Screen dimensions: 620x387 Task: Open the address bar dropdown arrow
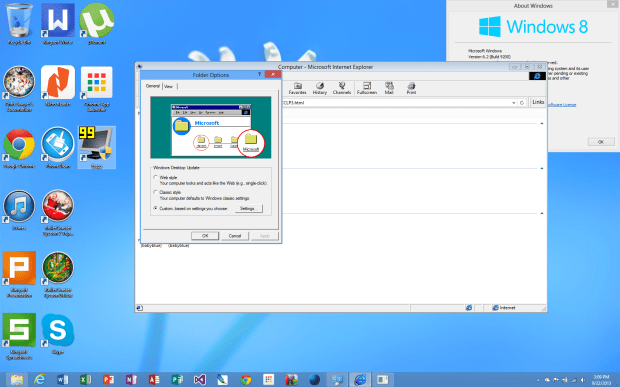click(x=514, y=103)
